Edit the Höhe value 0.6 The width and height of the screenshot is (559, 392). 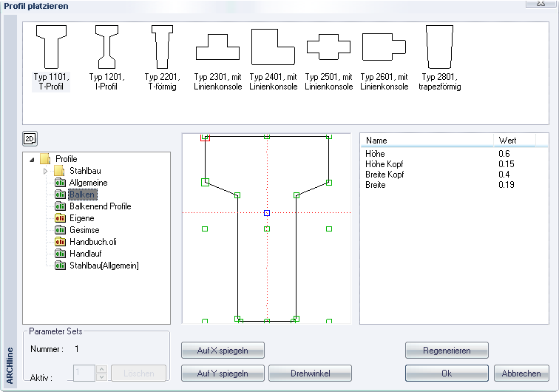504,154
